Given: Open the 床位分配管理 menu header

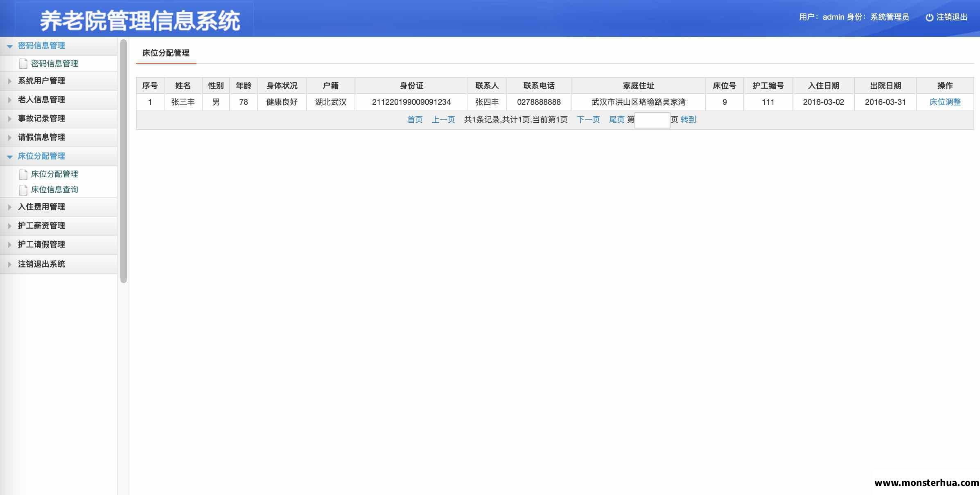Looking at the screenshot, I should point(59,156).
